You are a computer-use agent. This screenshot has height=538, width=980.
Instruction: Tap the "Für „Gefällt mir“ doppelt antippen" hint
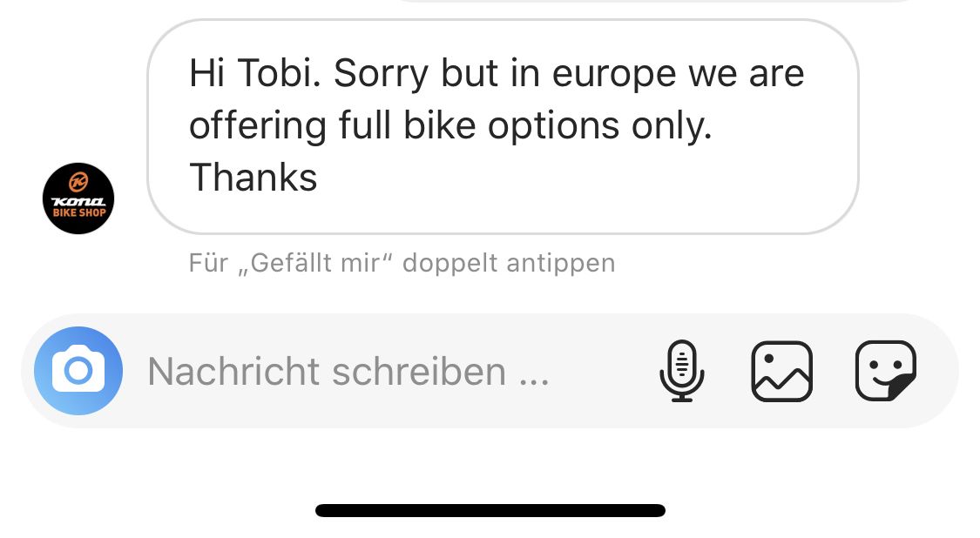(x=402, y=263)
